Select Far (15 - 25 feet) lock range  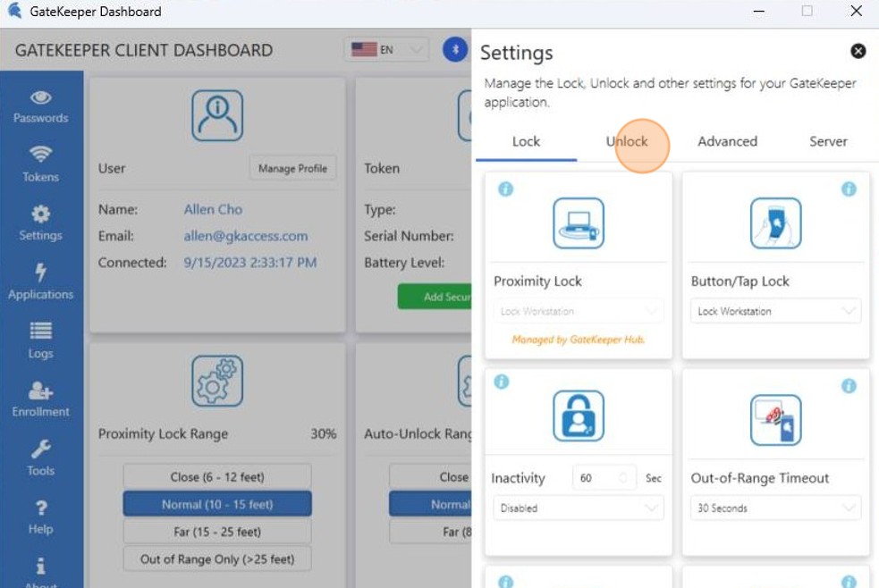point(217,532)
